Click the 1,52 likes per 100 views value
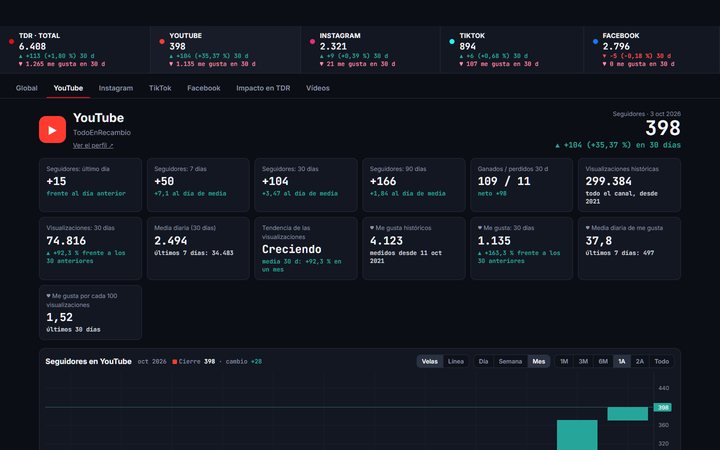 [59, 317]
